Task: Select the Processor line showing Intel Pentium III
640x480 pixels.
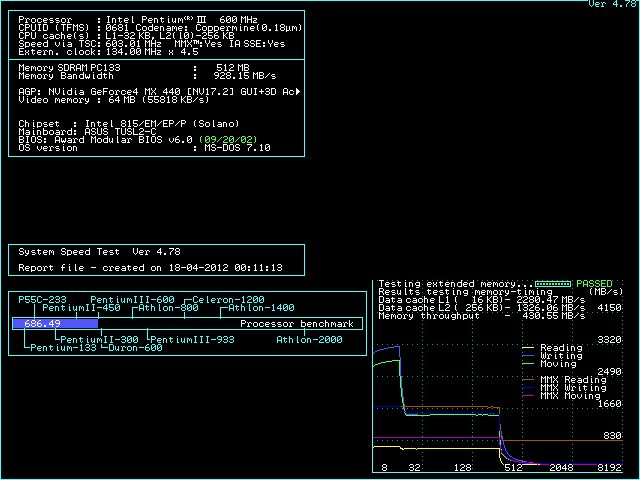Action: [x=138, y=20]
